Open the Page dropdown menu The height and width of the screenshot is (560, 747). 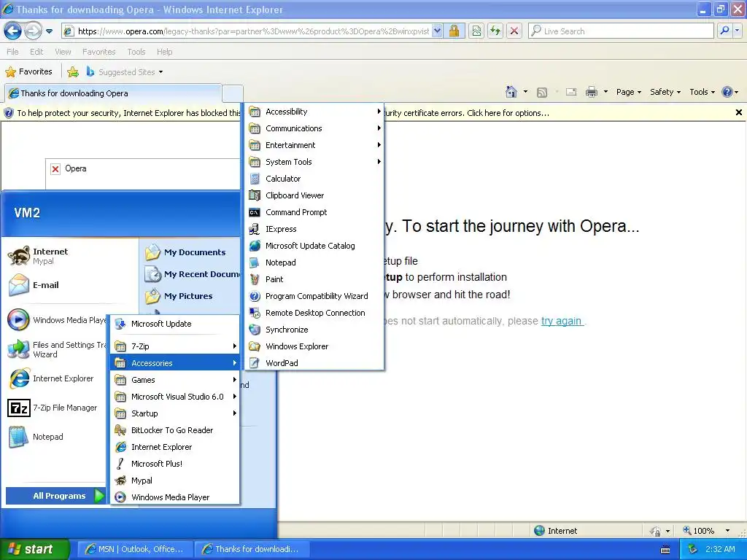(628, 92)
